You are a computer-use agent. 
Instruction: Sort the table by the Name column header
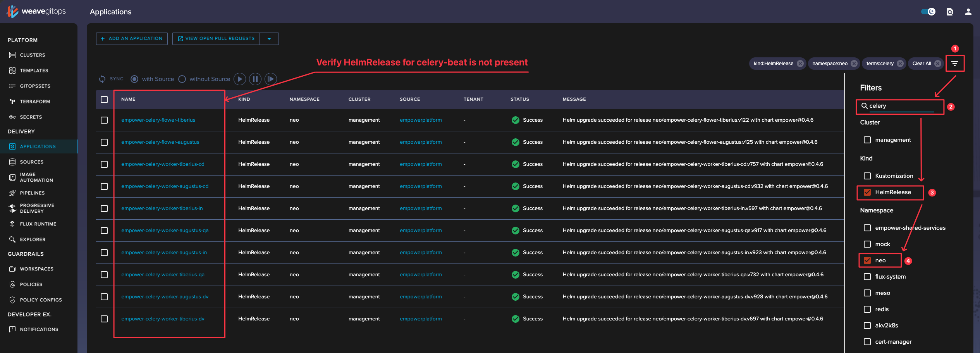128,100
